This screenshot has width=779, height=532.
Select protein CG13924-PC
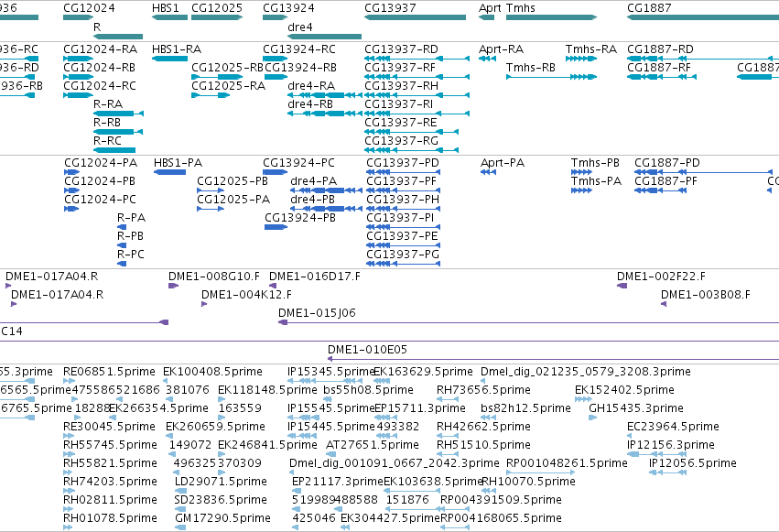(x=276, y=172)
